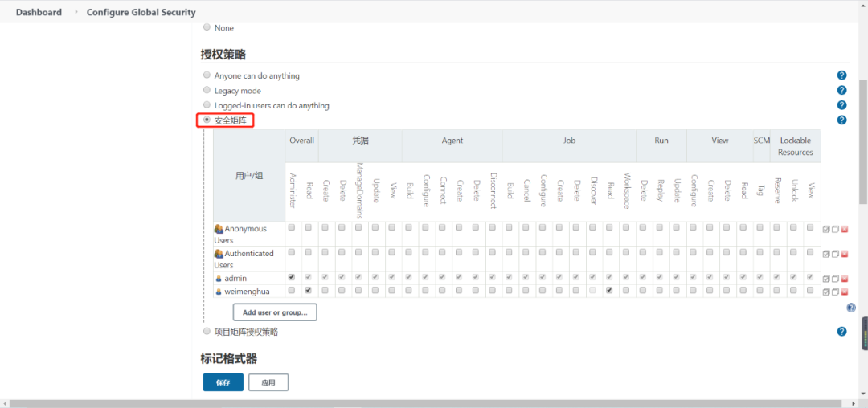Screen dimensions: 868x408
Task: Select the 安全矩阵 radio button
Action: coord(207,120)
